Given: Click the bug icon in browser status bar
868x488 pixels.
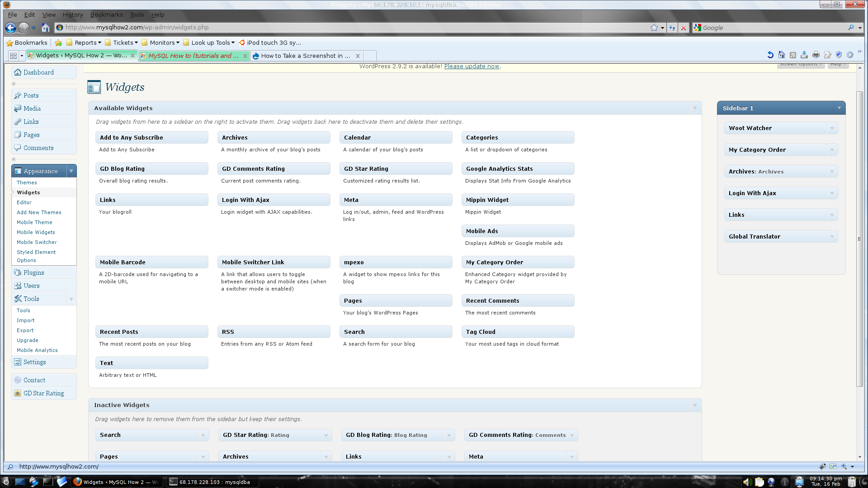Looking at the screenshot, I should [822, 466].
